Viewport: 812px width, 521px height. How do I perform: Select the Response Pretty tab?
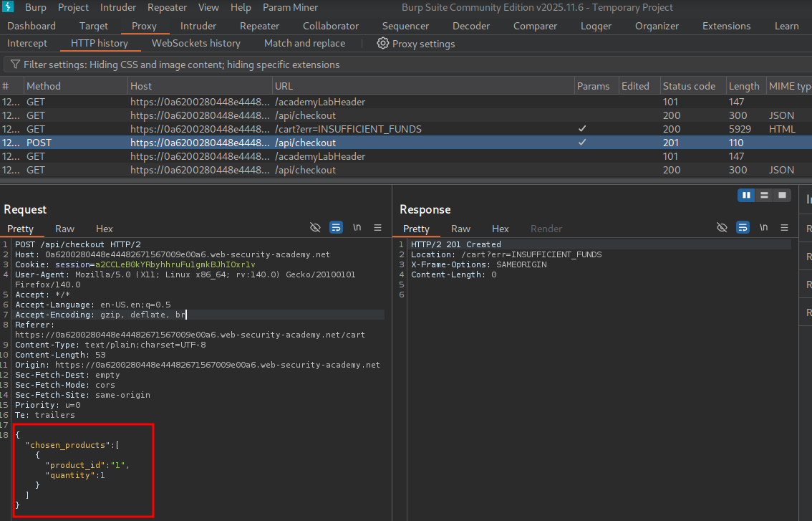[x=416, y=229]
